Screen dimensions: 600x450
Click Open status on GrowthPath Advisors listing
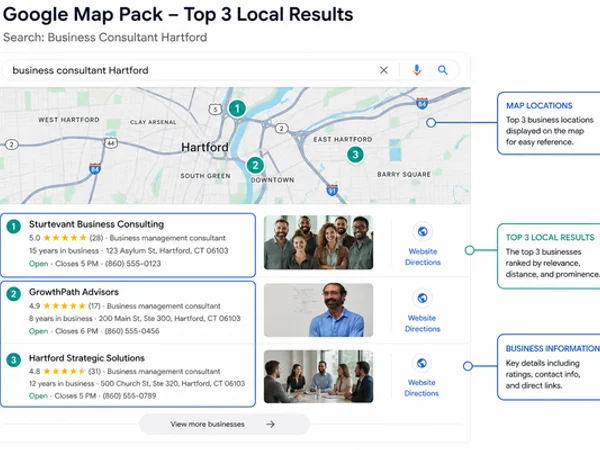click(x=39, y=331)
